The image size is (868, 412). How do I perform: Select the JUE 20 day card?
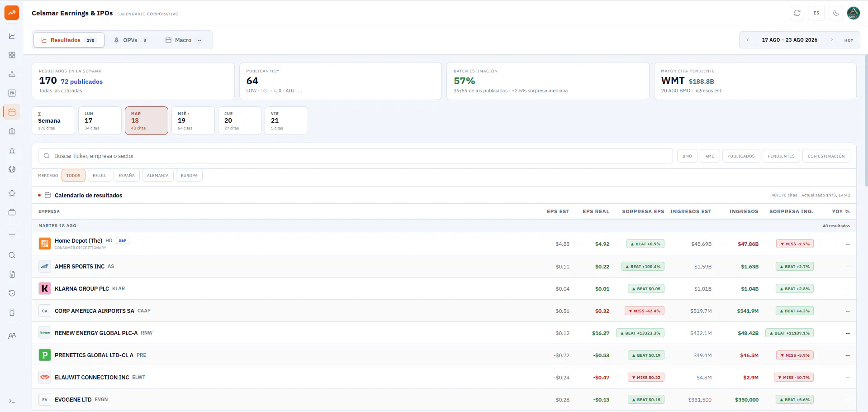[240, 120]
